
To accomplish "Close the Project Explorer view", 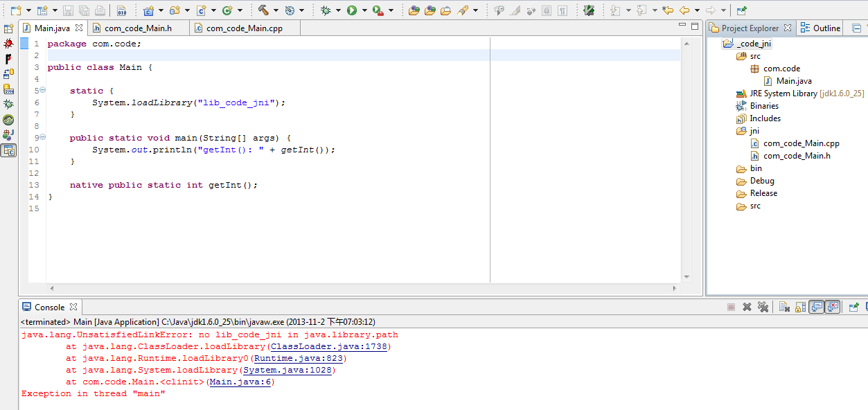I will 787,28.
